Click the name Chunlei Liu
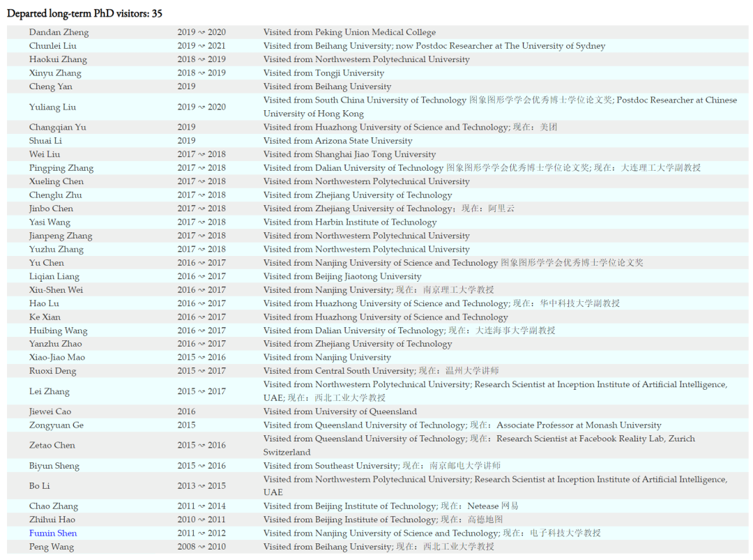753x560 pixels. 53,45
